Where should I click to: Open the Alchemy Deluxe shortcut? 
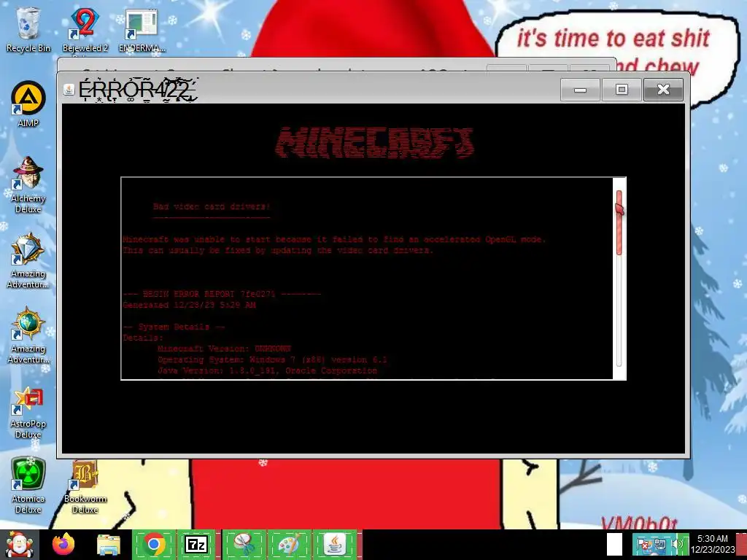click(28, 184)
